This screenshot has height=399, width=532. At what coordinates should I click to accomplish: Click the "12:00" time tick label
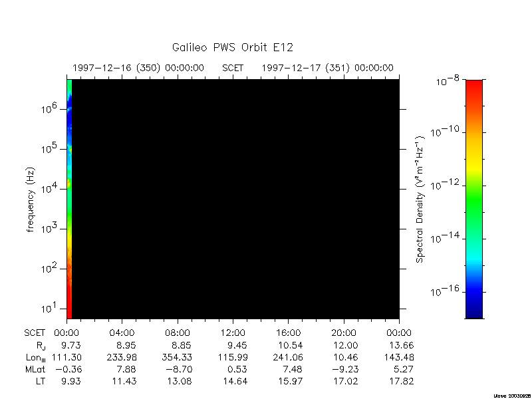233,333
